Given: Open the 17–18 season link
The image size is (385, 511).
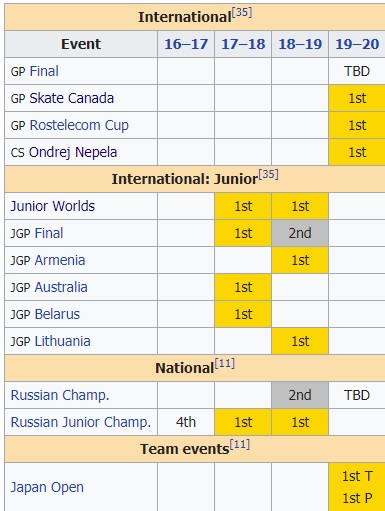Looking at the screenshot, I should click(x=243, y=44).
